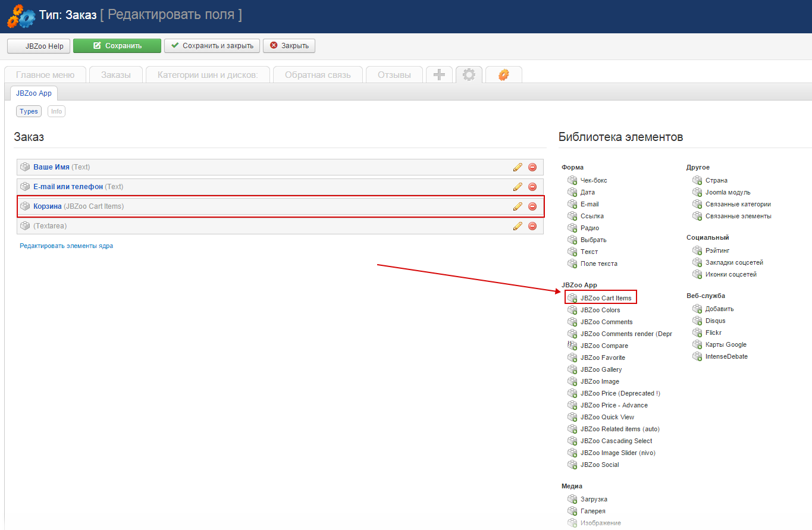812x530 pixels.
Task: Add the Выбрать select element
Action: [594, 240]
